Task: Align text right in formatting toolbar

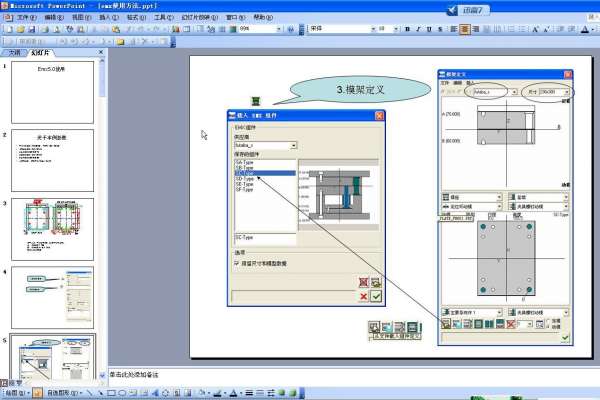Action: [476, 29]
